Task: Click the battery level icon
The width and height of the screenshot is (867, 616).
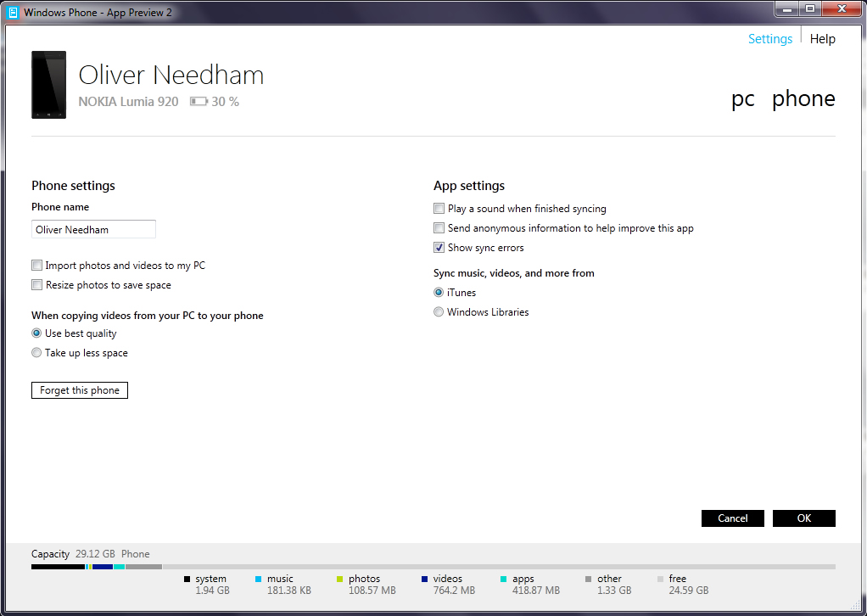Action: click(x=199, y=101)
